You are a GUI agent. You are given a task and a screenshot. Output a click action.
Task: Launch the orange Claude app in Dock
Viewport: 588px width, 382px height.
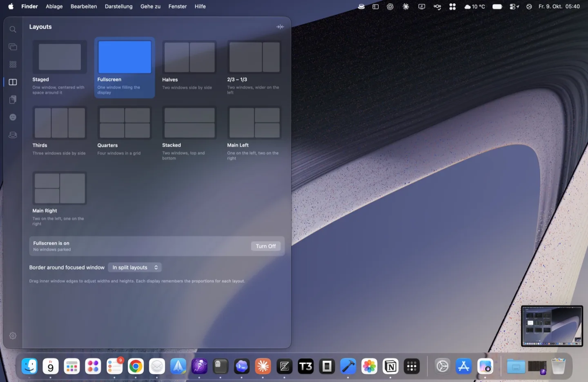(263, 366)
